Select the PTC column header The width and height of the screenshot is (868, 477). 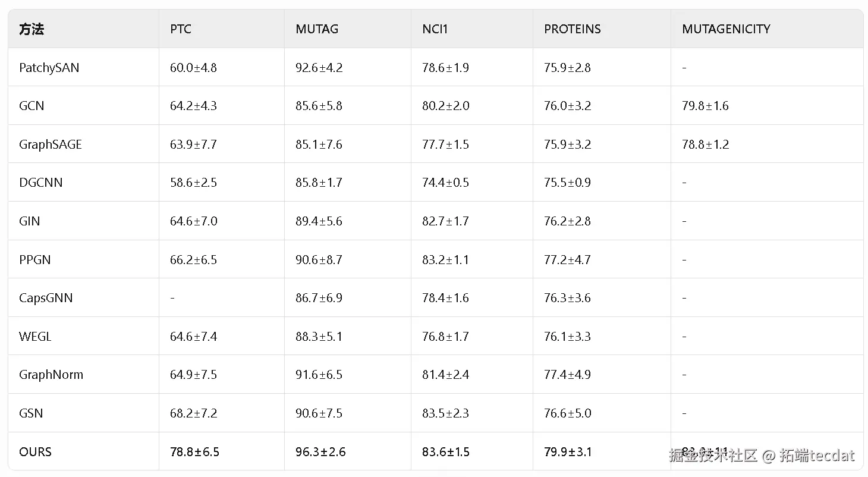pyautogui.click(x=181, y=29)
